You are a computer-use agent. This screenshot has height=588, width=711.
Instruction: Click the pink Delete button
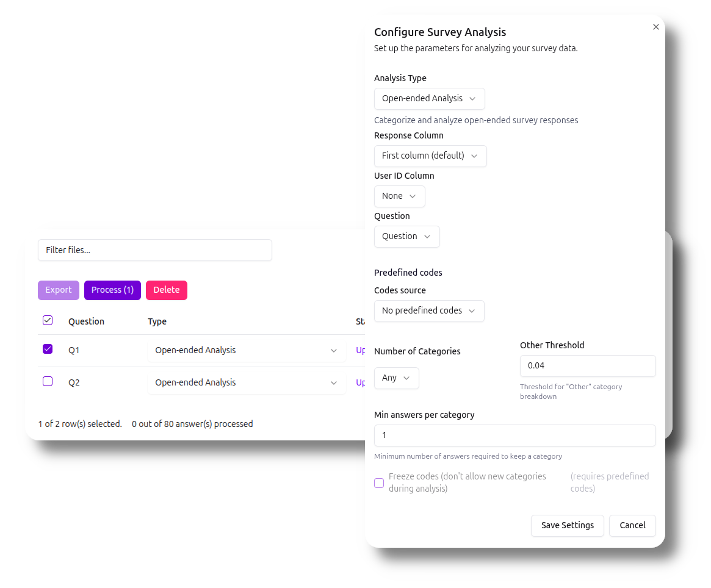point(167,290)
